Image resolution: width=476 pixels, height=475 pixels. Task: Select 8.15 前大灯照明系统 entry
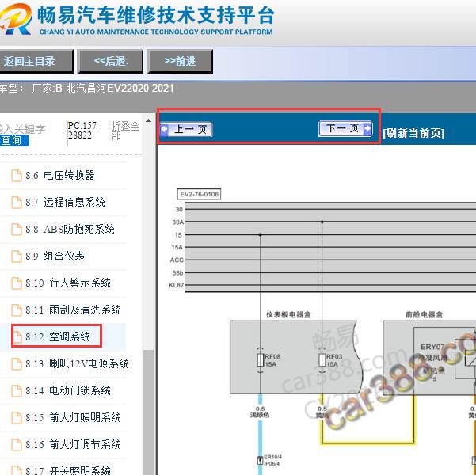point(73,418)
